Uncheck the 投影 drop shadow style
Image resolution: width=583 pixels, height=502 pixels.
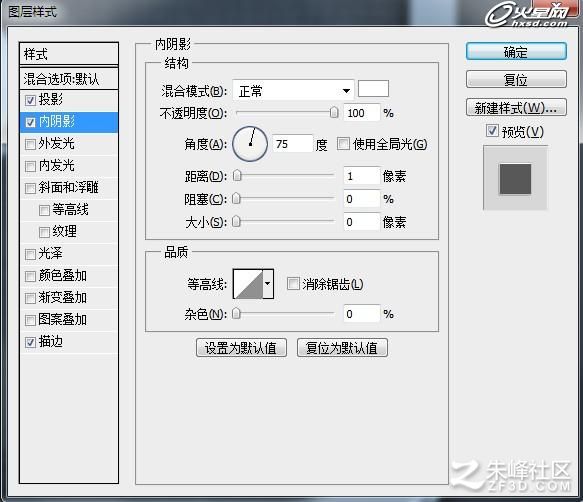(30, 100)
